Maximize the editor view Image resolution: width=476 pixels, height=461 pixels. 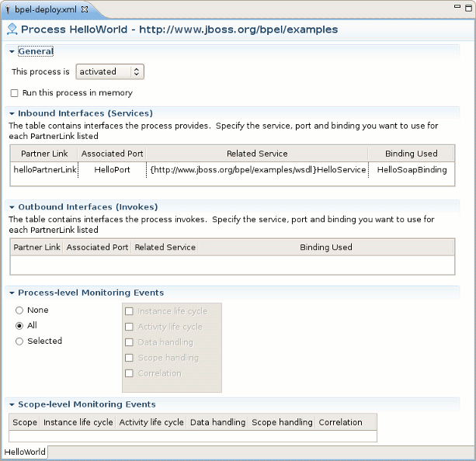(469, 8)
